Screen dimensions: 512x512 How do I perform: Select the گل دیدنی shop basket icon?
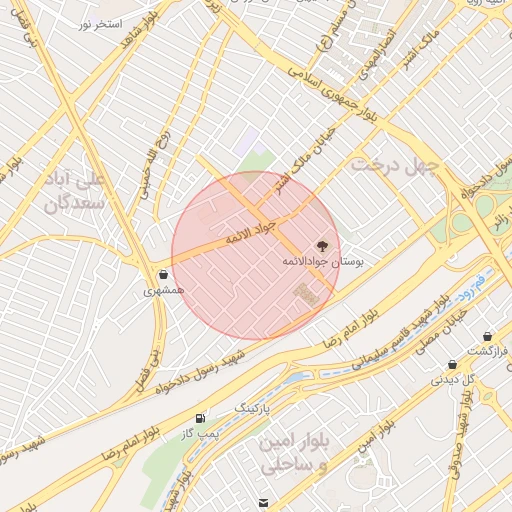point(452,365)
